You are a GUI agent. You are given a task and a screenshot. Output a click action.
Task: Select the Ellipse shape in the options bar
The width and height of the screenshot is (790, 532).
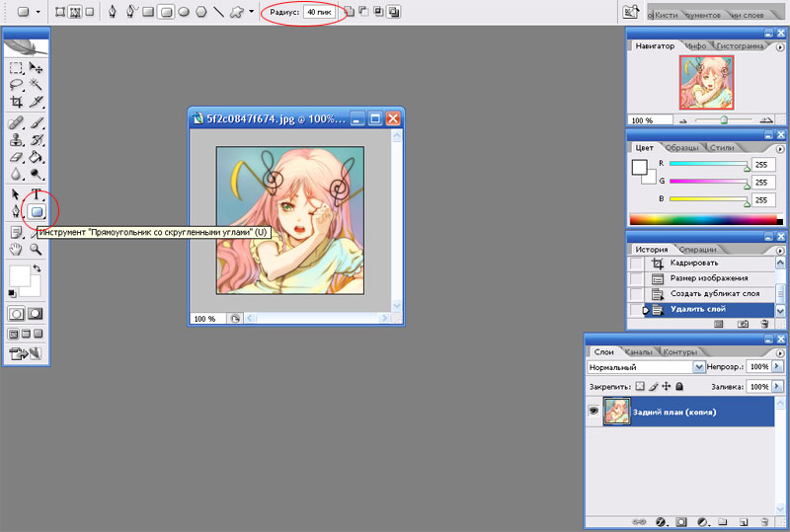184,13
